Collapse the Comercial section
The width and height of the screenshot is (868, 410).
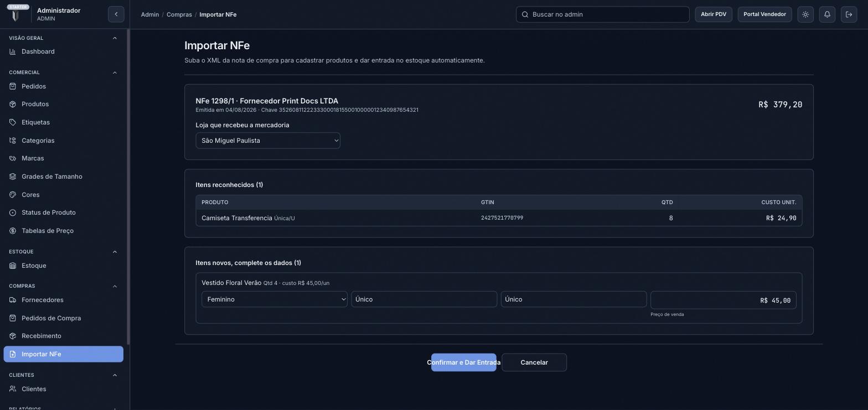click(x=115, y=72)
